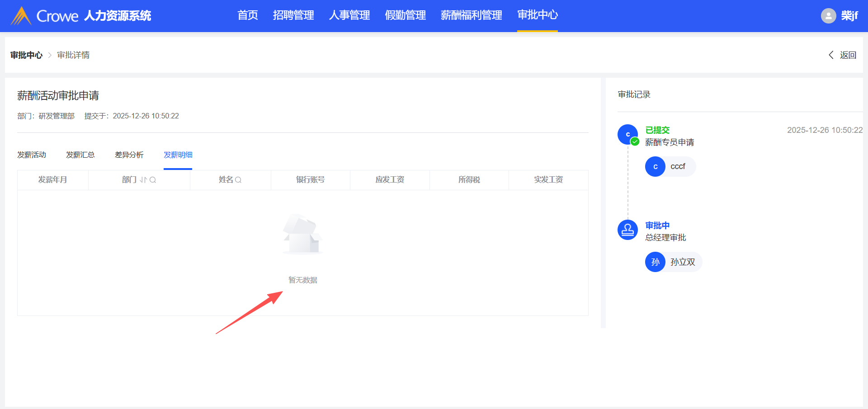Click the back arrow chevron icon

click(831, 55)
